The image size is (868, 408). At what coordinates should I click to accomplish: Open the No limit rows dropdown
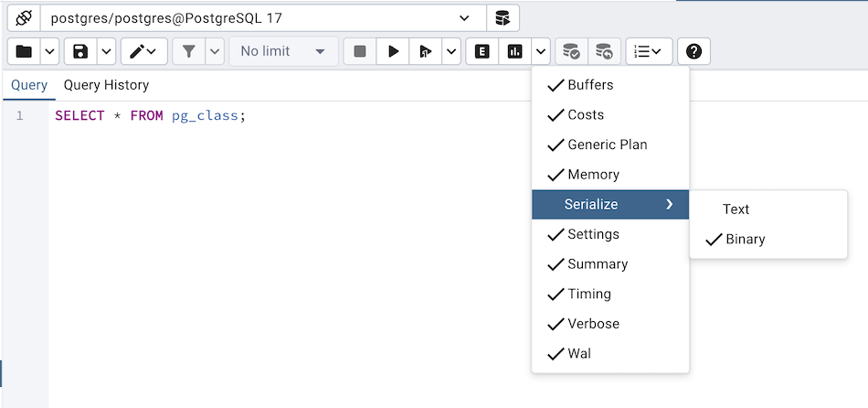tap(283, 51)
